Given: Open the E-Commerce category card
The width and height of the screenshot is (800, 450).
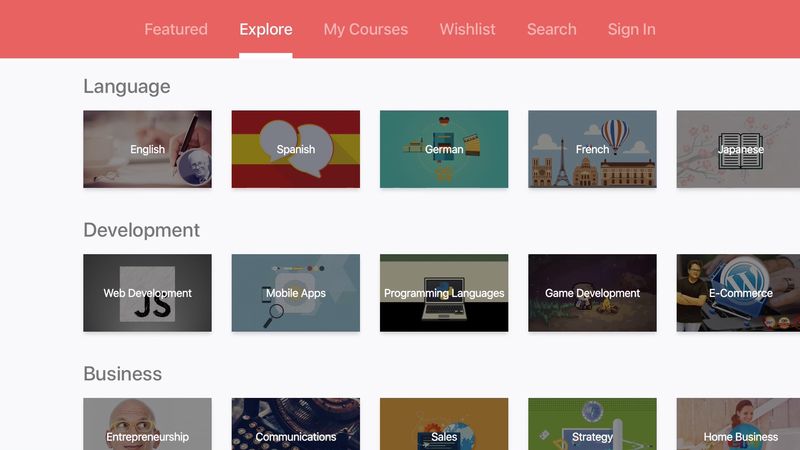Looking at the screenshot, I should click(738, 293).
